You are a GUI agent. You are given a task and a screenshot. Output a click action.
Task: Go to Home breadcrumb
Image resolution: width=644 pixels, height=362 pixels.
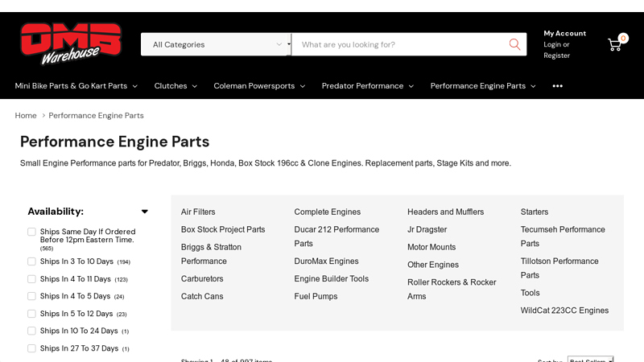tap(26, 115)
